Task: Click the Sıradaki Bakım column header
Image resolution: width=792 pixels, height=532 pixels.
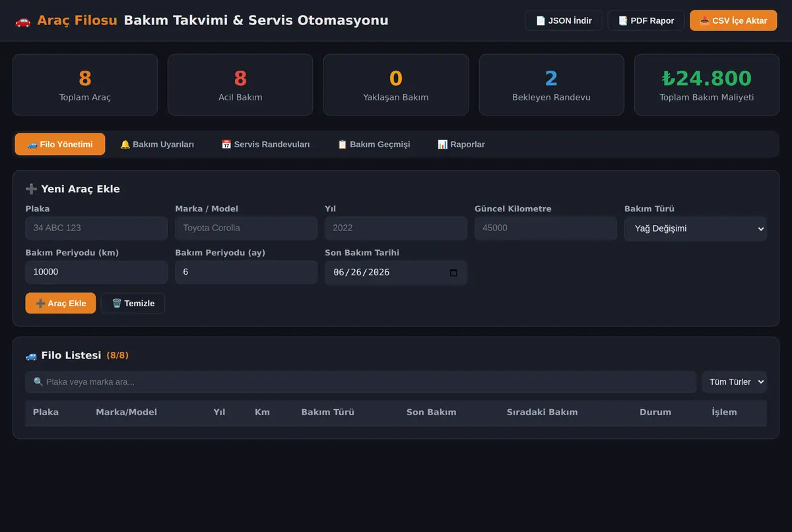Action: [x=542, y=412]
